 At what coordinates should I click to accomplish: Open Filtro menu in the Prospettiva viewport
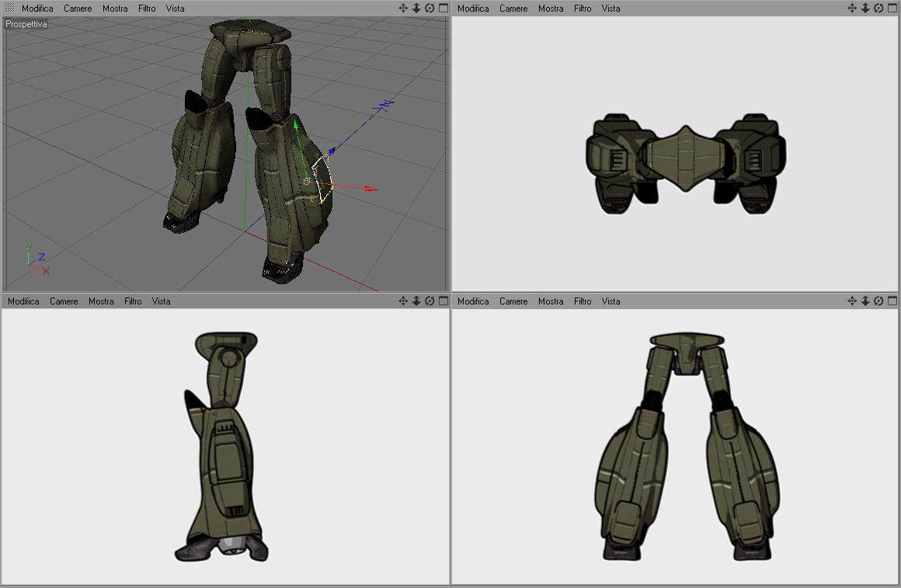[147, 8]
